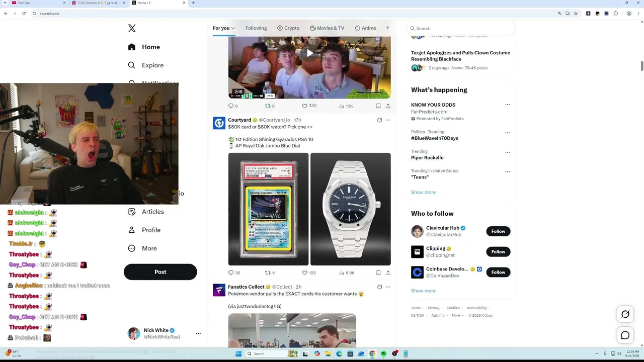Click the X logo in the sidebar
The height and width of the screenshot is (362, 644).
132,29
